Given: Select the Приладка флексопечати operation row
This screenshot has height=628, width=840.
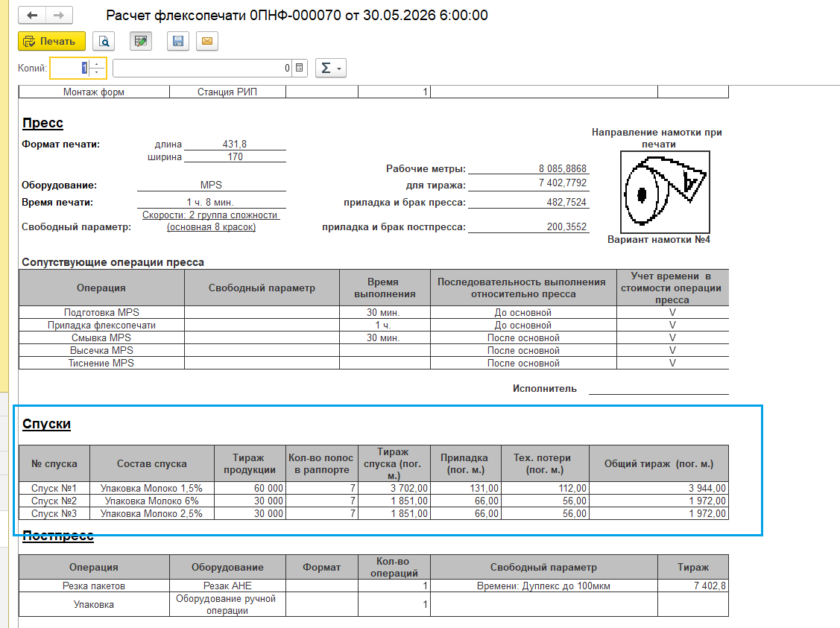Looking at the screenshot, I should pos(373,325).
